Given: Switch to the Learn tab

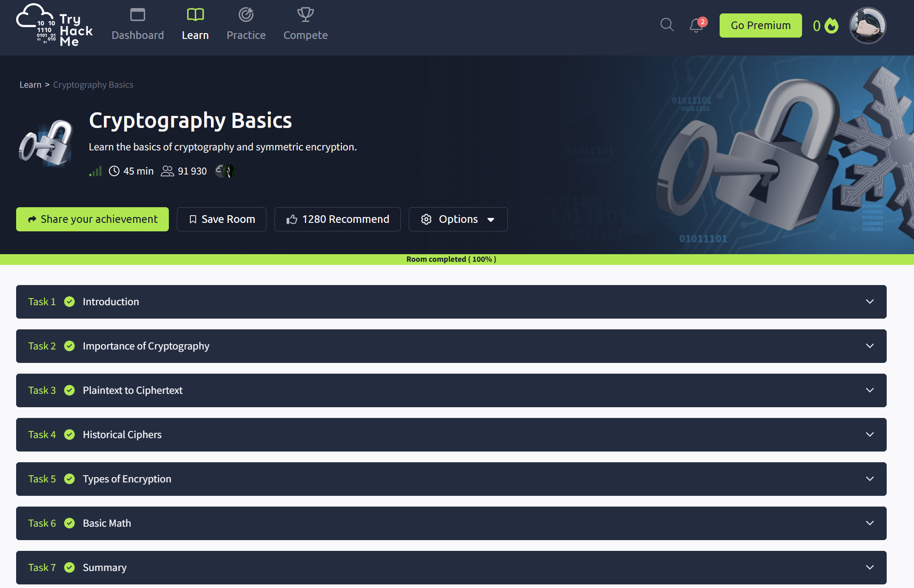Looking at the screenshot, I should [195, 25].
